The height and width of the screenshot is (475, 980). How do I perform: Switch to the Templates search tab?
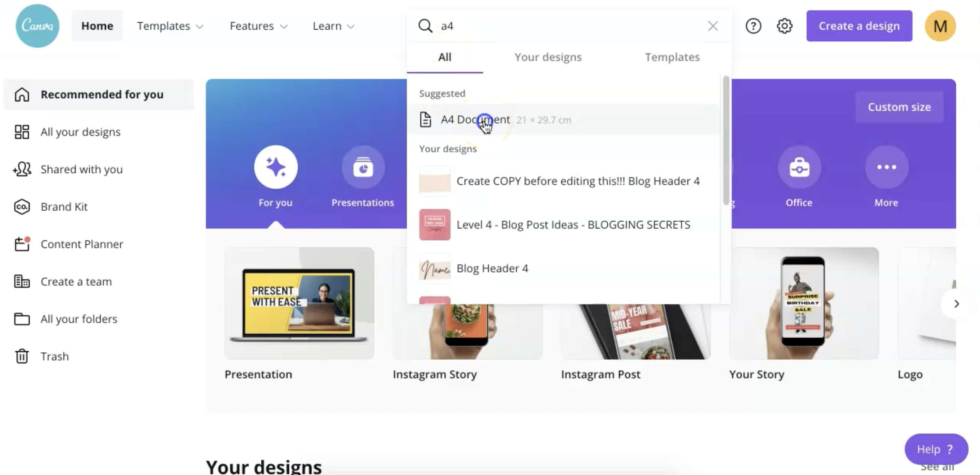pyautogui.click(x=672, y=57)
